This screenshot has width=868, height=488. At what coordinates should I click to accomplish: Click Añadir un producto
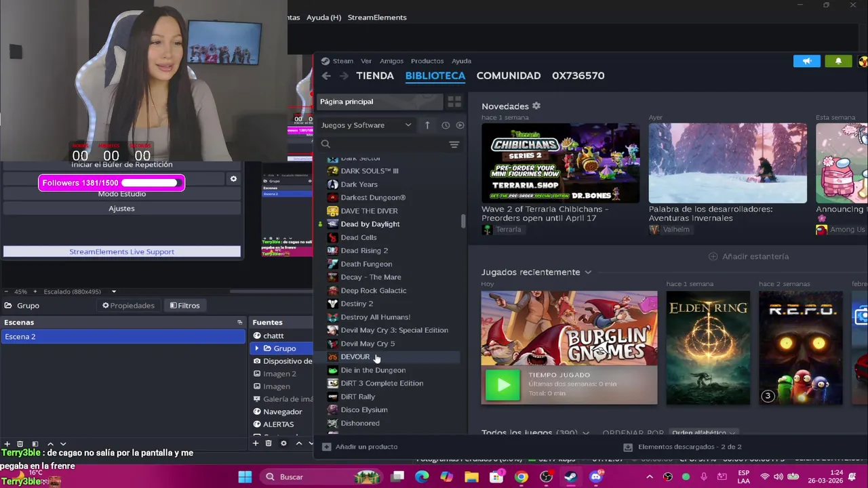pyautogui.click(x=360, y=447)
